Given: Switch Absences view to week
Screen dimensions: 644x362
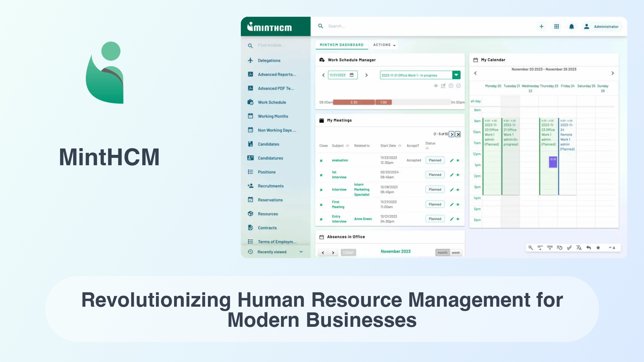Looking at the screenshot, I should point(456,253).
